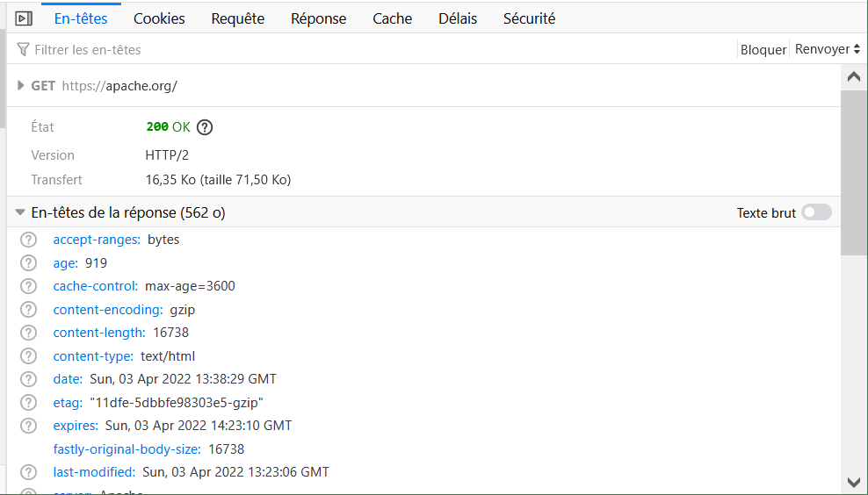Select the content-length header name
The width and height of the screenshot is (868, 495).
pyautogui.click(x=99, y=333)
